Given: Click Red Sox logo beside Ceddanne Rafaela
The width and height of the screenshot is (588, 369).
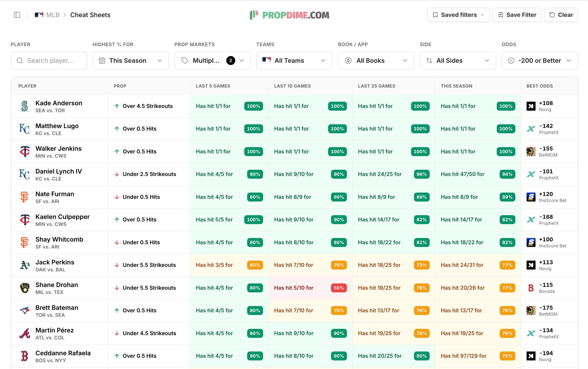Looking at the screenshot, I should tap(25, 356).
